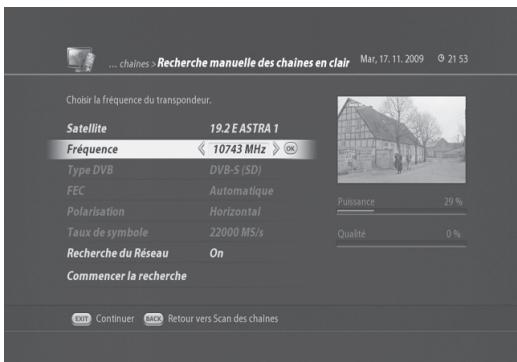Click the farmhouse video preview thumbnail
This screenshot has width=517, height=362.
coord(402,140)
